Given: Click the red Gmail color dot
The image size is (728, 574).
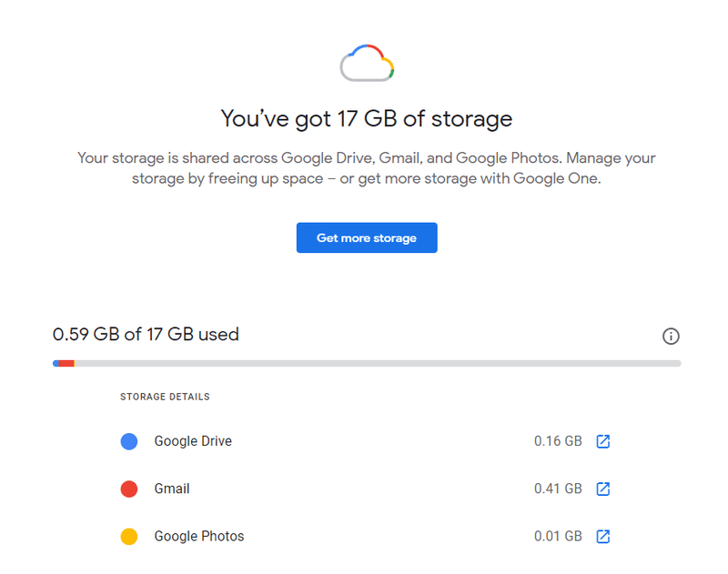Looking at the screenshot, I should (129, 488).
